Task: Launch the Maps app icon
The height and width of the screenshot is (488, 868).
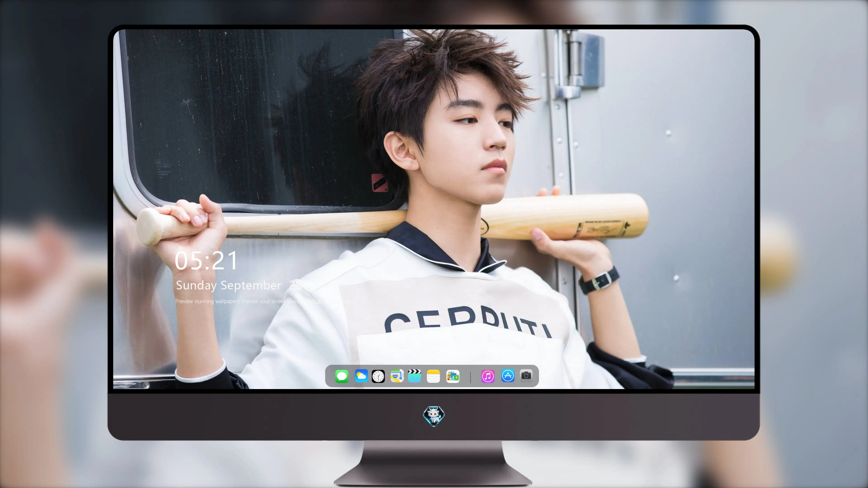Action: point(397,376)
